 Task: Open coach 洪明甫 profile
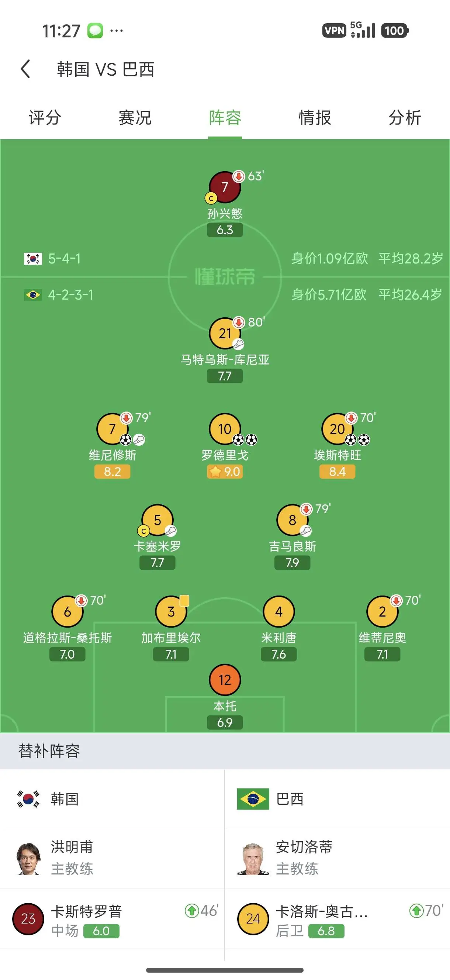point(112,859)
